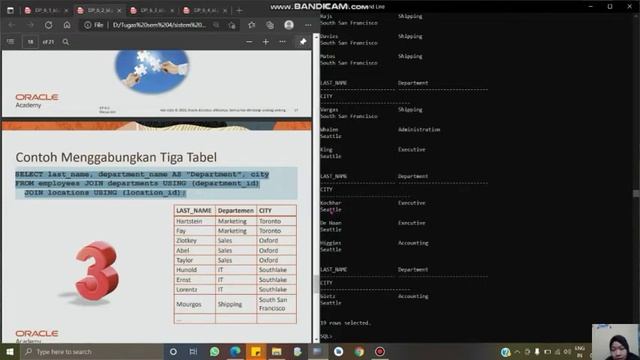The image size is (640, 360).
Task: Click PDF scrollbar up arrow
Action: pyautogui.click(x=316, y=37)
